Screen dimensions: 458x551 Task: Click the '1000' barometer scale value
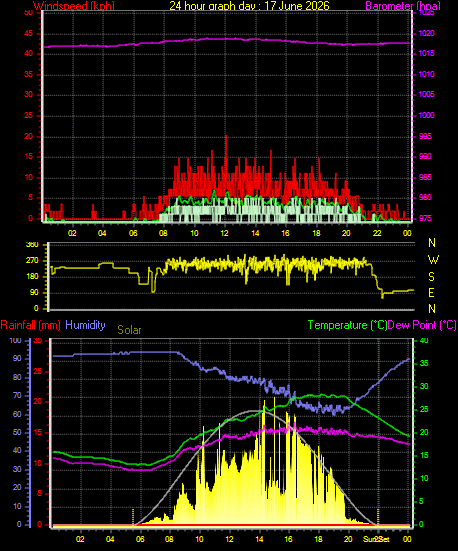(x=427, y=115)
